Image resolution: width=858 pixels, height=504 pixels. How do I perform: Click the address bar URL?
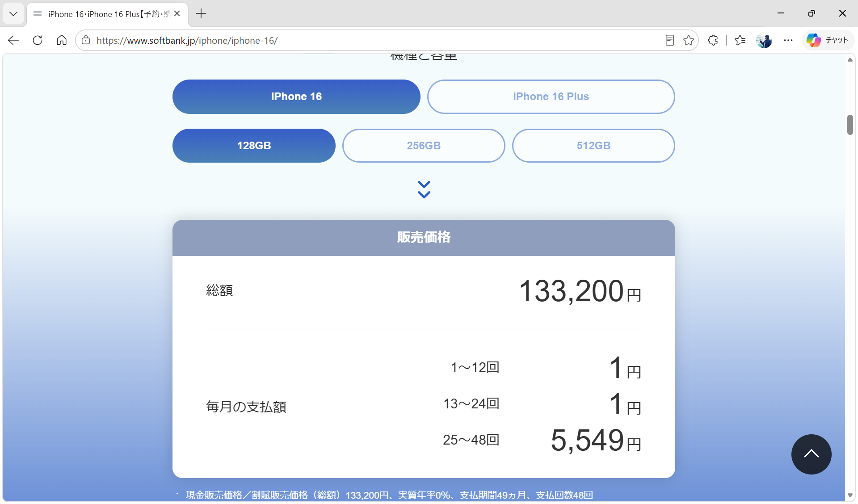click(x=187, y=40)
